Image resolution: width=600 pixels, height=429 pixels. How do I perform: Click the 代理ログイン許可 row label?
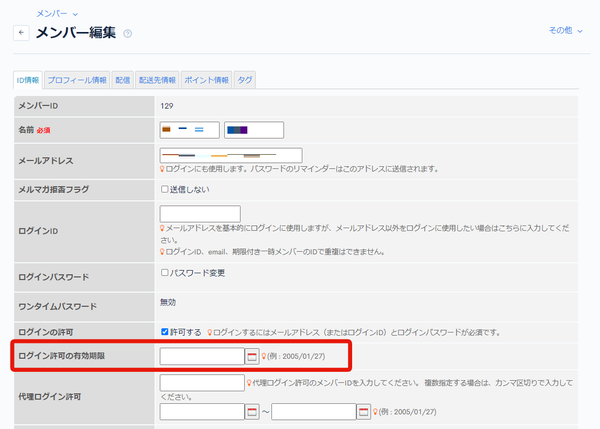(50, 397)
